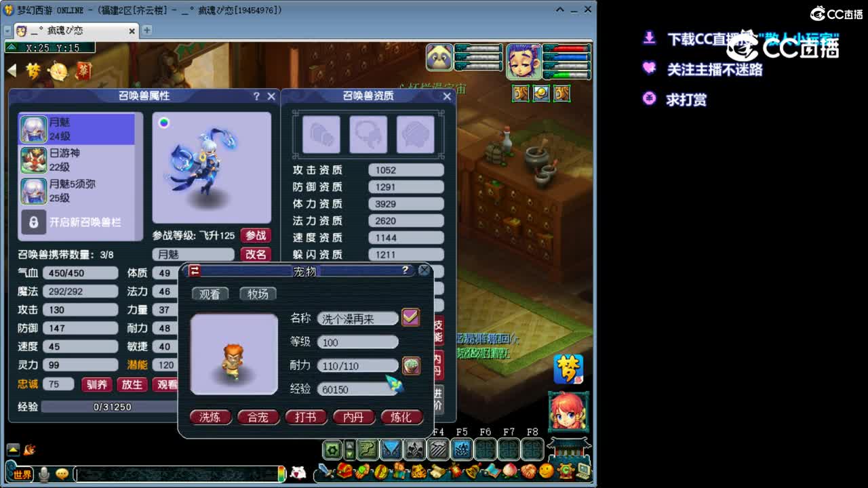Screen dimensions: 868x488
Task: Click the chat input field
Action: click(178, 474)
